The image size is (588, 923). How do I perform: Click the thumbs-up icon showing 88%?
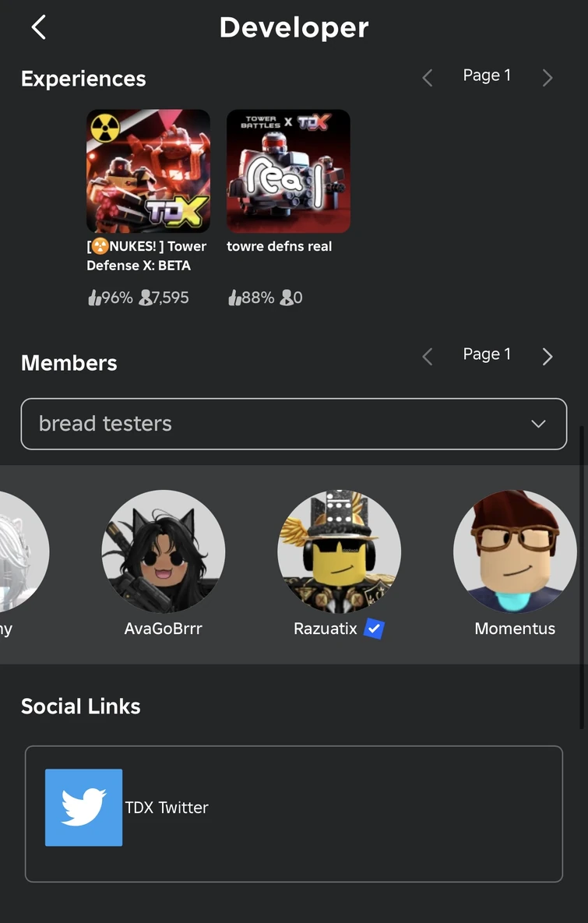tap(234, 298)
